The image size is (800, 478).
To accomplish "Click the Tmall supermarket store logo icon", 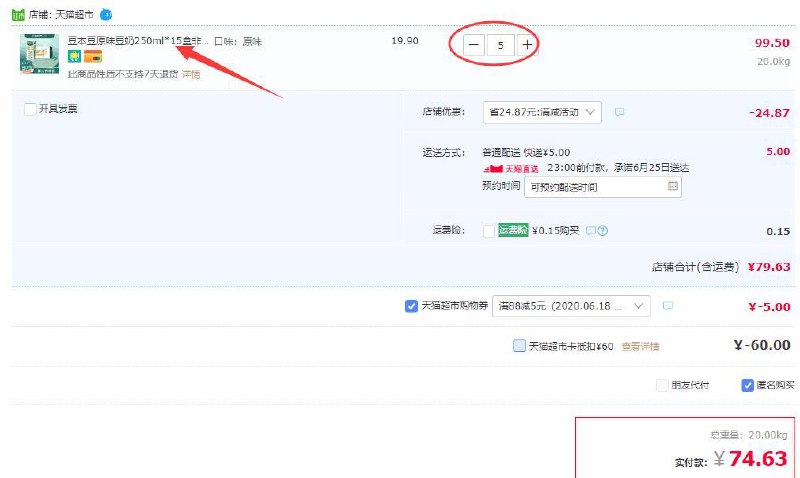I will tap(18, 15).
